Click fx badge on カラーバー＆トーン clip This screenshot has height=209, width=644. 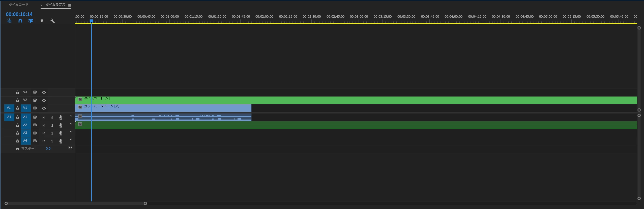click(80, 107)
